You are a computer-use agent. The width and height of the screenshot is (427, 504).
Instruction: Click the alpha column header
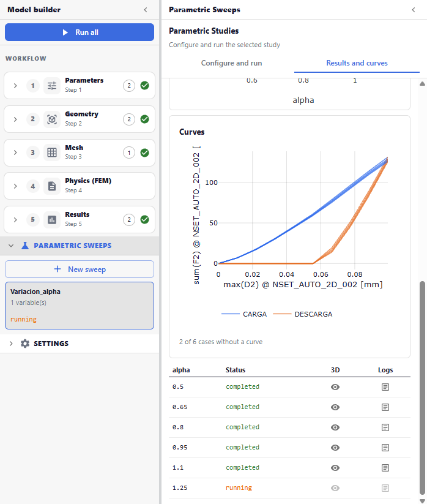click(x=181, y=370)
